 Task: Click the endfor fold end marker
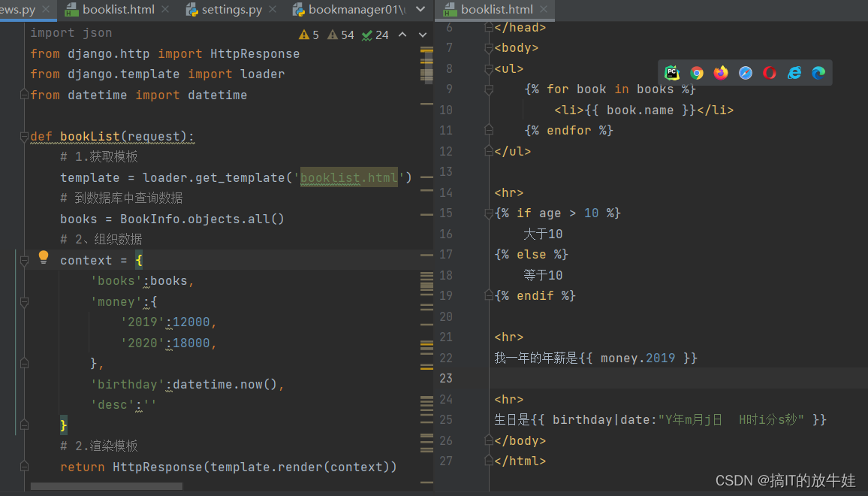point(488,130)
